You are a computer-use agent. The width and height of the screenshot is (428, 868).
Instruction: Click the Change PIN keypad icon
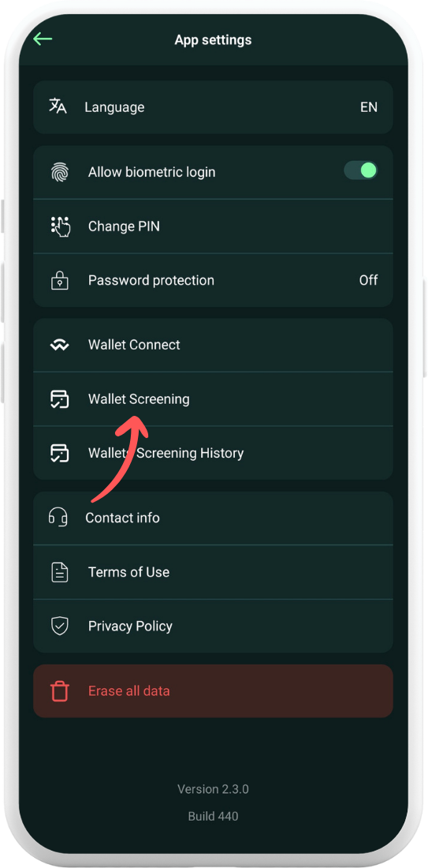[x=60, y=226]
